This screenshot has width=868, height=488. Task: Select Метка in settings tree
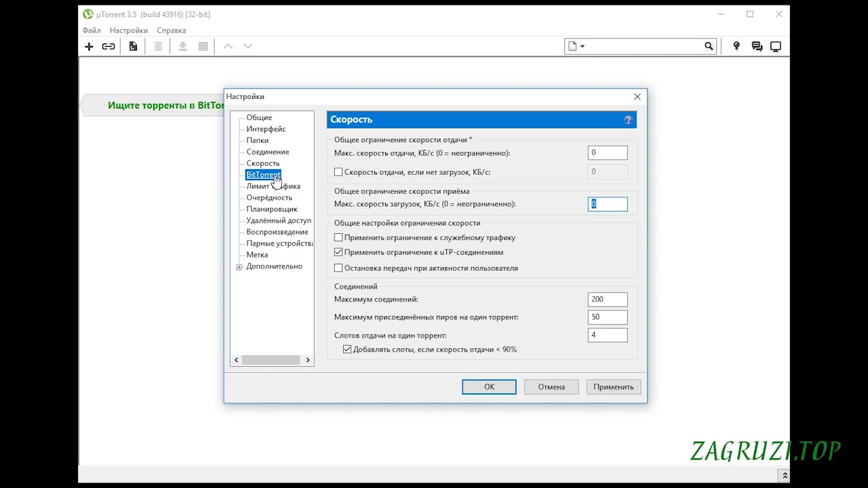coord(257,255)
